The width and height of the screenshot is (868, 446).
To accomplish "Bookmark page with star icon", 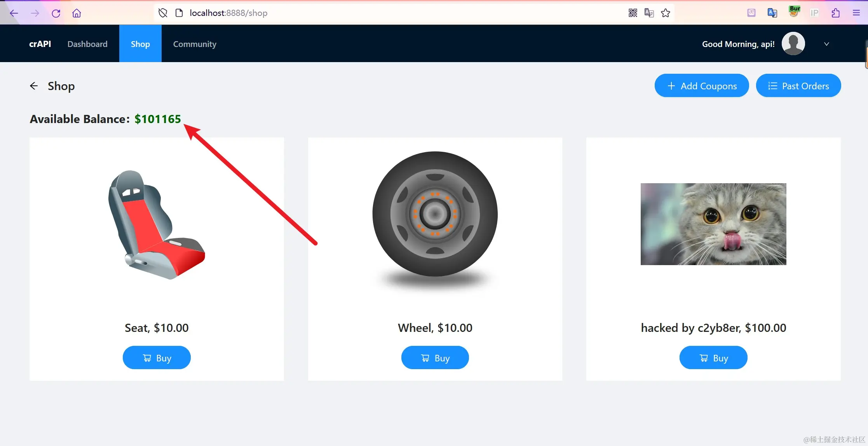I will (x=666, y=13).
